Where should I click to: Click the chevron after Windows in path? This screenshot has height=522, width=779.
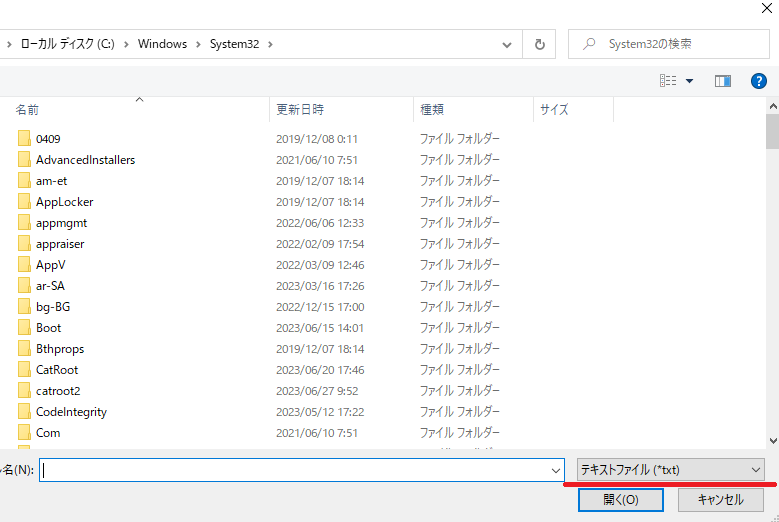[x=198, y=44]
